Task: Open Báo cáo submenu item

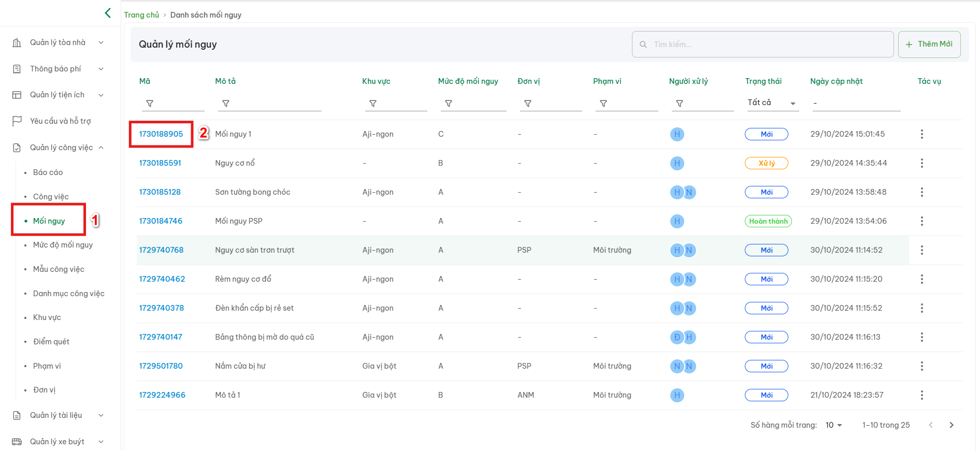Action: [48, 172]
